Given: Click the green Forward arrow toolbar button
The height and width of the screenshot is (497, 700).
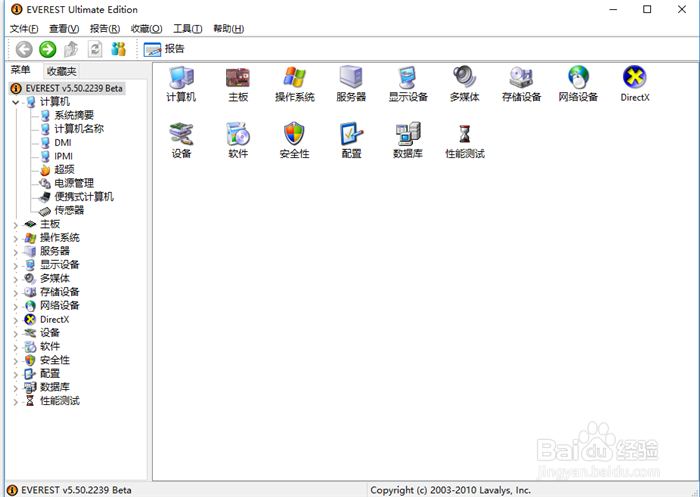Looking at the screenshot, I should (x=48, y=49).
